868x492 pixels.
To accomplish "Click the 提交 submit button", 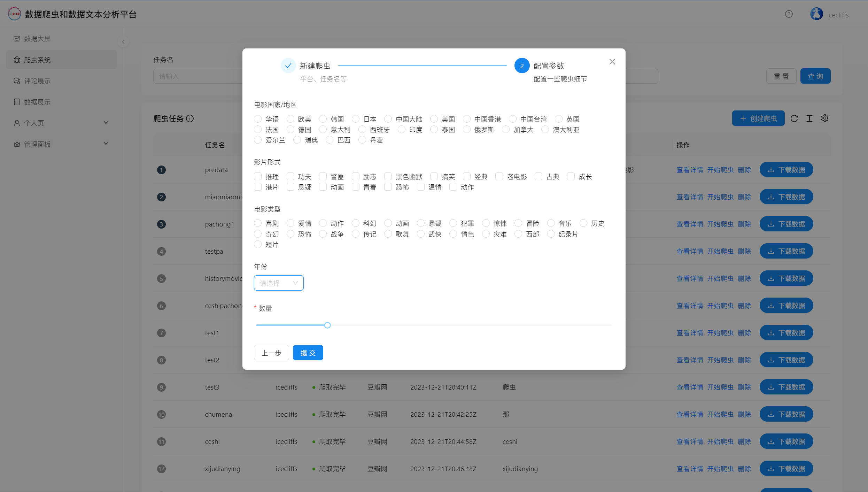I will (x=308, y=353).
